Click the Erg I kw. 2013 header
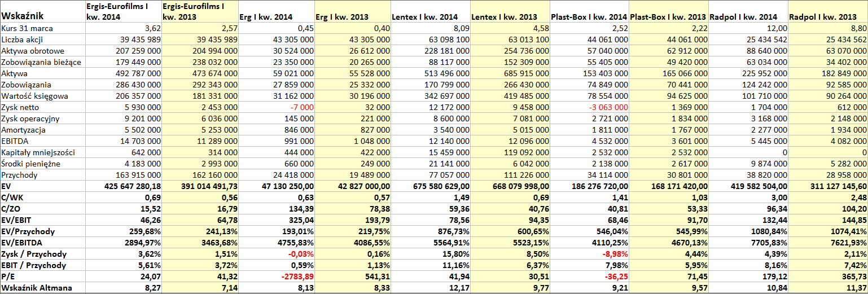Screen dimensions: 868x294 coord(352,11)
